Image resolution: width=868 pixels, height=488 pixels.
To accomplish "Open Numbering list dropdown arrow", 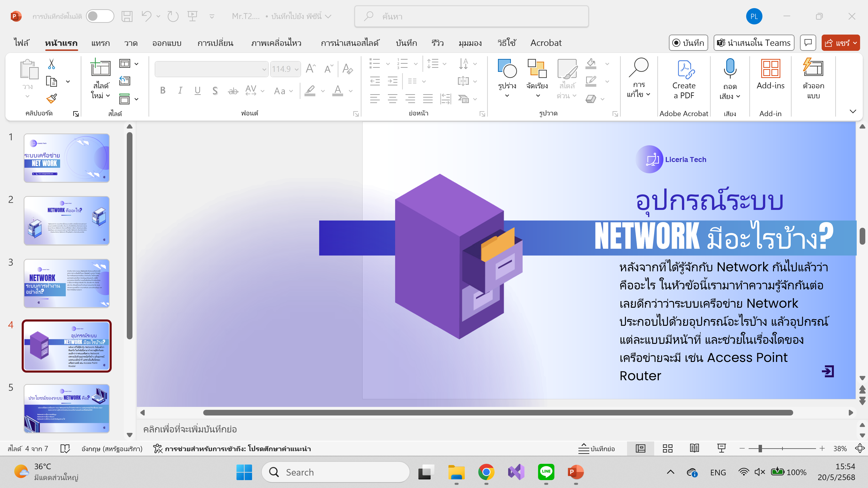I will pos(416,64).
